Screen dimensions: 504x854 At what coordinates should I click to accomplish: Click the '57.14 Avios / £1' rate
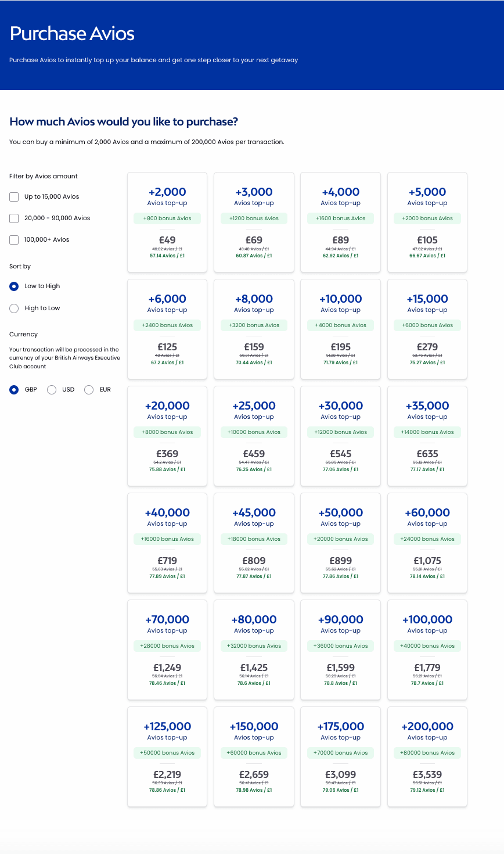click(167, 256)
